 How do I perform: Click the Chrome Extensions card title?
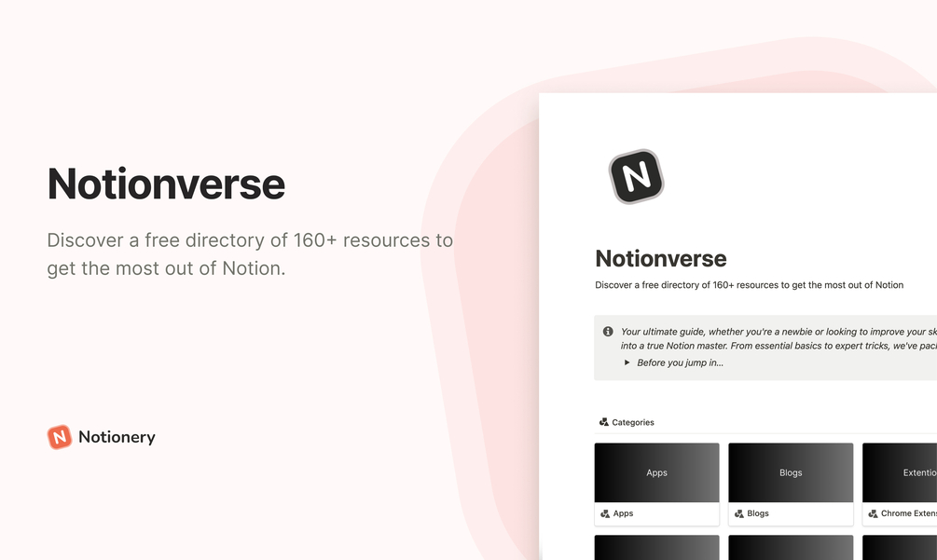pos(909,513)
